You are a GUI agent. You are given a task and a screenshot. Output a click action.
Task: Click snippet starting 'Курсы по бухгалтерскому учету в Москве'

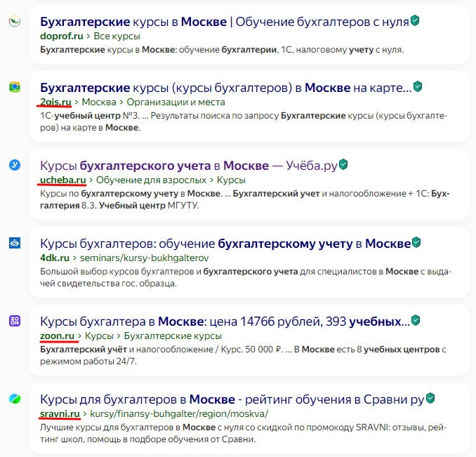(245, 199)
